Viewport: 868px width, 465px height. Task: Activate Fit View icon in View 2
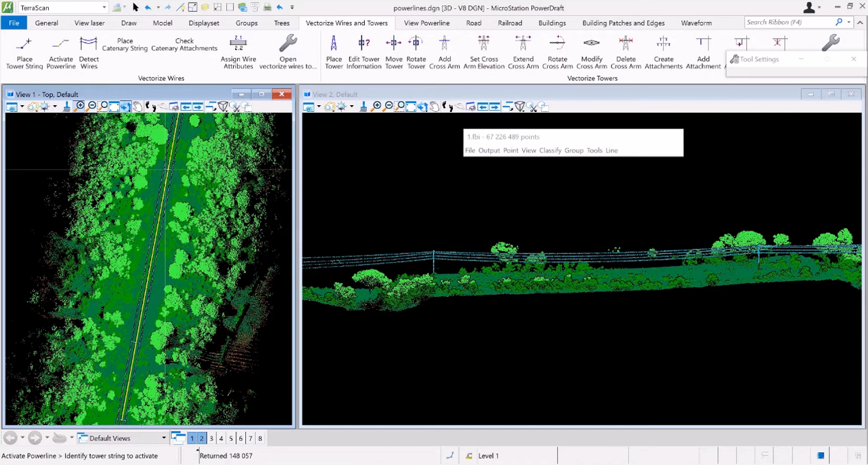click(411, 106)
